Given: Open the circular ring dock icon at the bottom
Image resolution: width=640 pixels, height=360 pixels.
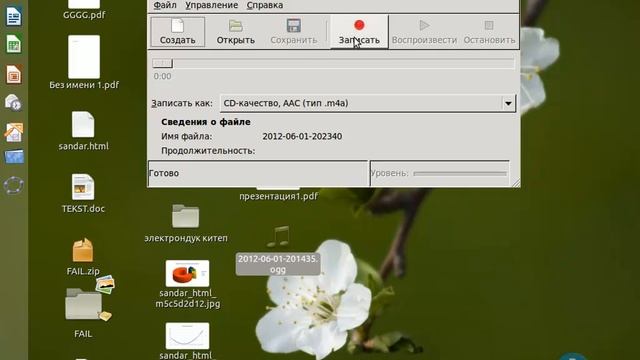Looking at the screenshot, I should [x=14, y=185].
